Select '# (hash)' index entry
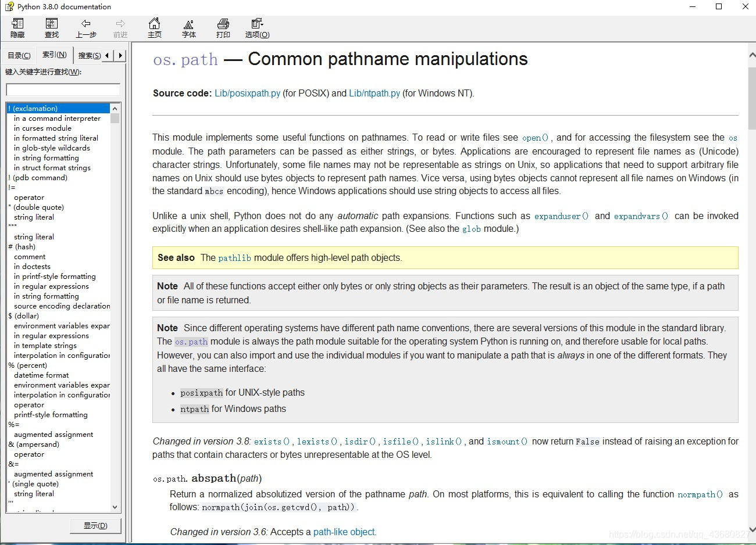The height and width of the screenshot is (545, 756). [22, 247]
